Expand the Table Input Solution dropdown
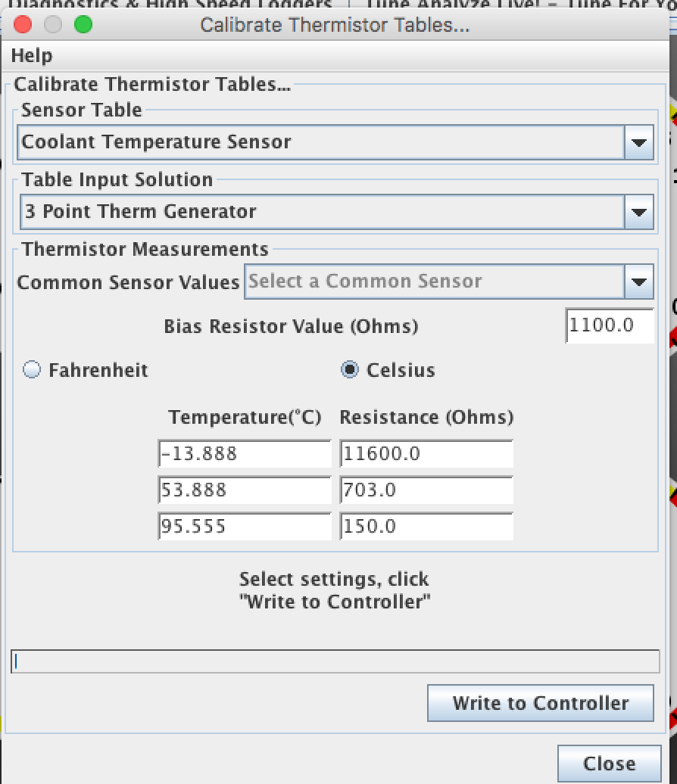The image size is (677, 784). (638, 212)
